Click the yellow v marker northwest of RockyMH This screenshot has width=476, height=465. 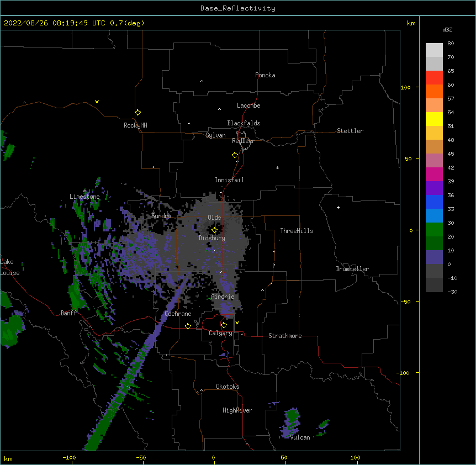[97, 102]
